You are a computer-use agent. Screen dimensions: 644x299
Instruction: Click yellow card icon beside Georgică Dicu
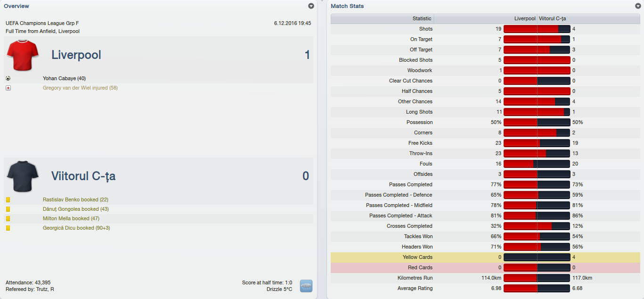[8, 228]
